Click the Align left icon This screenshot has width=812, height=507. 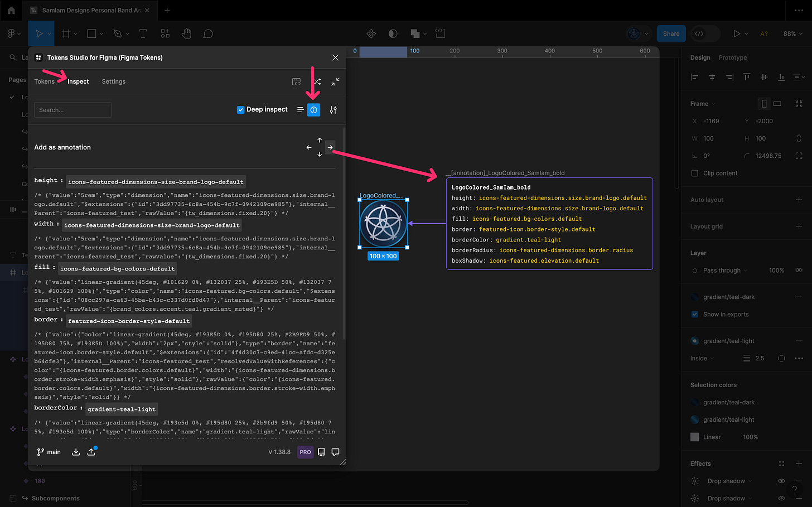coord(694,77)
